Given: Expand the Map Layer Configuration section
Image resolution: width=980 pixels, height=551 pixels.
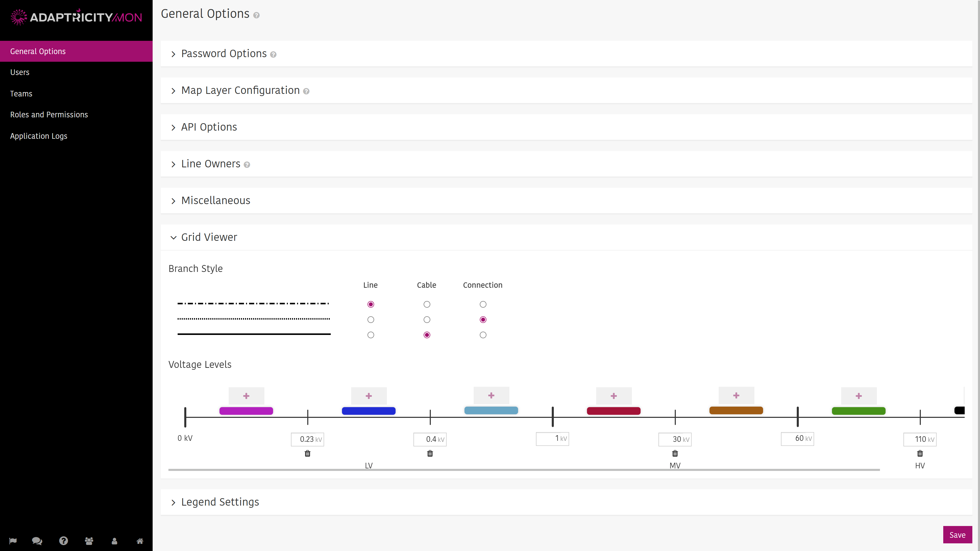Looking at the screenshot, I should tap(566, 91).
